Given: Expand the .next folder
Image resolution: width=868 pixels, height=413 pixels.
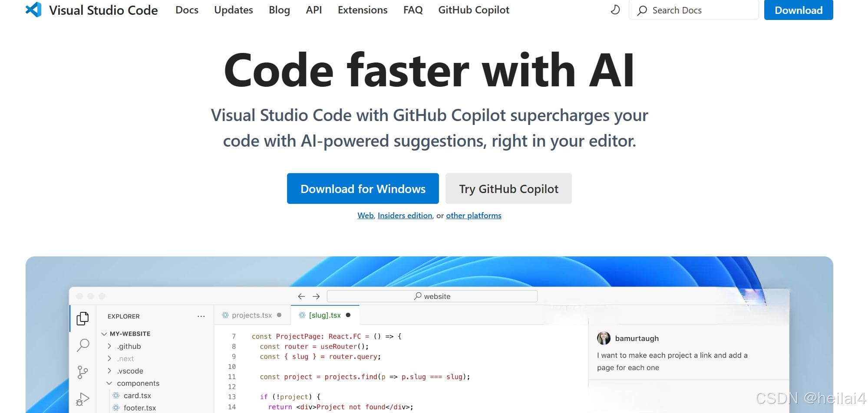Looking at the screenshot, I should 109,358.
